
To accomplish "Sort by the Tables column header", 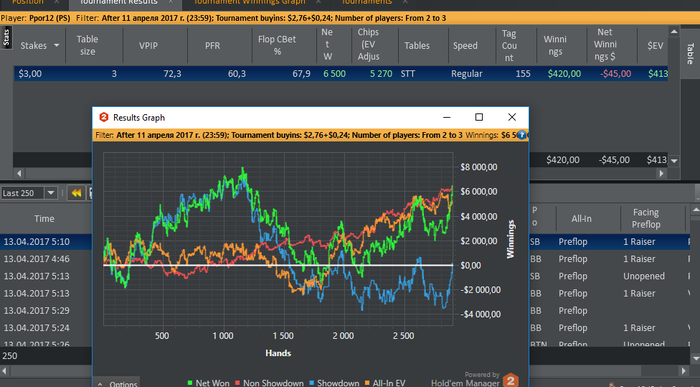I will pyautogui.click(x=423, y=46).
